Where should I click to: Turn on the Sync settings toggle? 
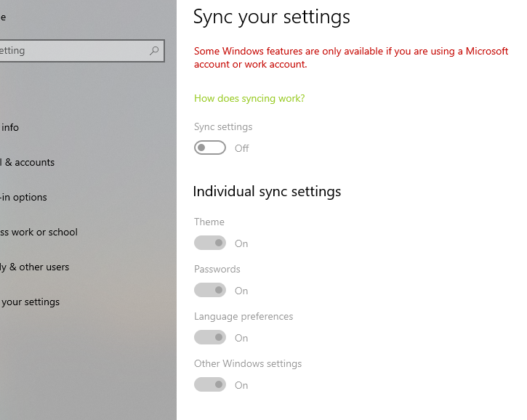click(x=210, y=148)
